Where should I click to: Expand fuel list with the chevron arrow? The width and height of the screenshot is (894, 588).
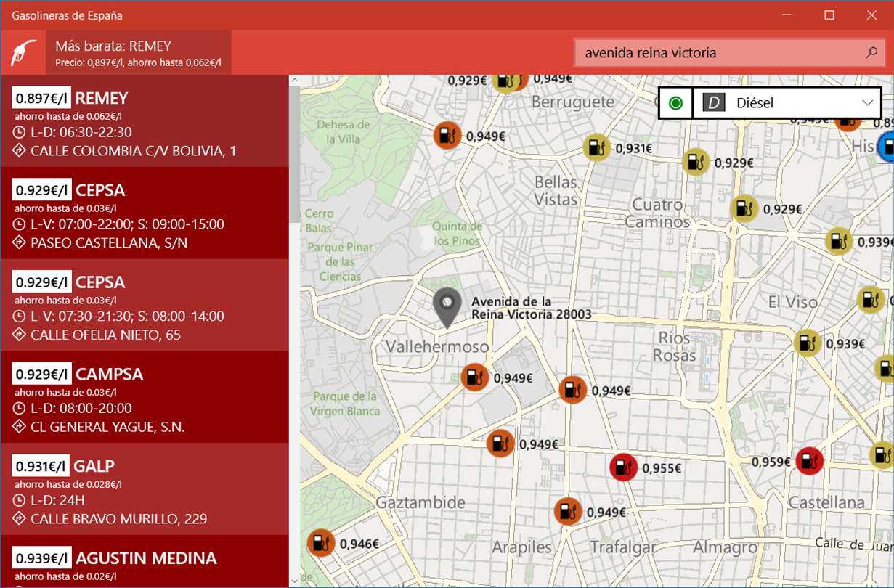(867, 103)
